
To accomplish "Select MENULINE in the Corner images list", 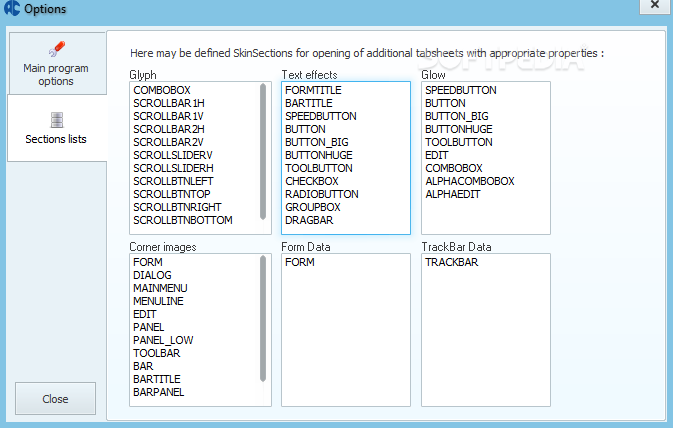I will [x=158, y=301].
